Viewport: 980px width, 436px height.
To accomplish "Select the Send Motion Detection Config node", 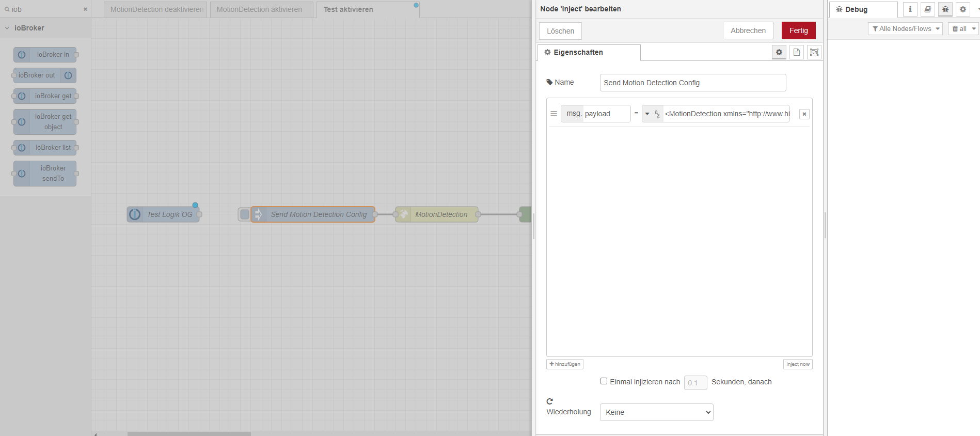I will click(313, 214).
